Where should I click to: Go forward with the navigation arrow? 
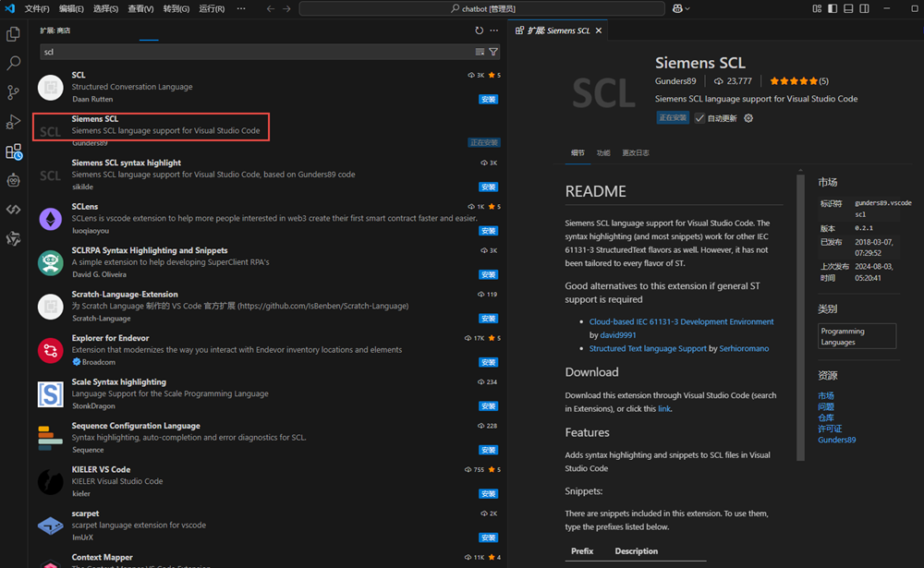[286, 9]
